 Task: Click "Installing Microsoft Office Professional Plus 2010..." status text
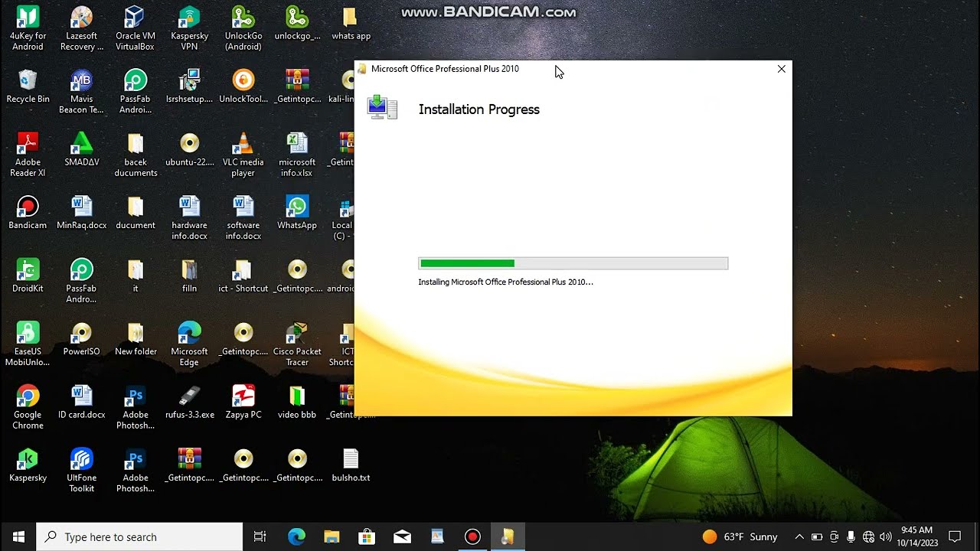click(505, 282)
